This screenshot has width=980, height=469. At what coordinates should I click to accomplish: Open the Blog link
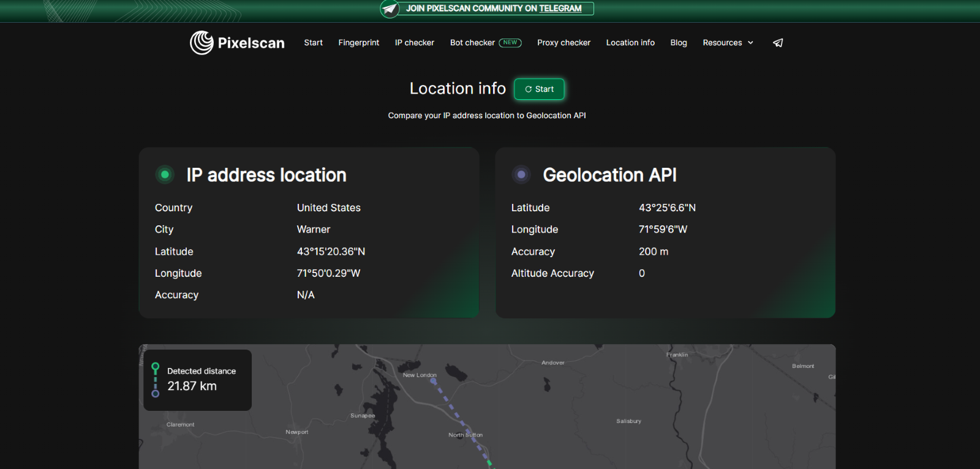click(x=678, y=43)
